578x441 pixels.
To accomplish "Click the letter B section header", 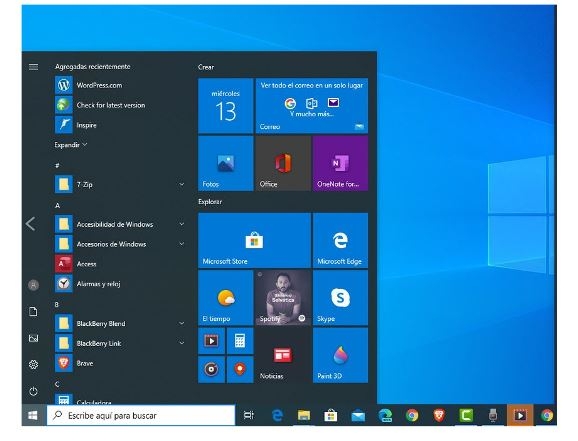I will [x=57, y=305].
